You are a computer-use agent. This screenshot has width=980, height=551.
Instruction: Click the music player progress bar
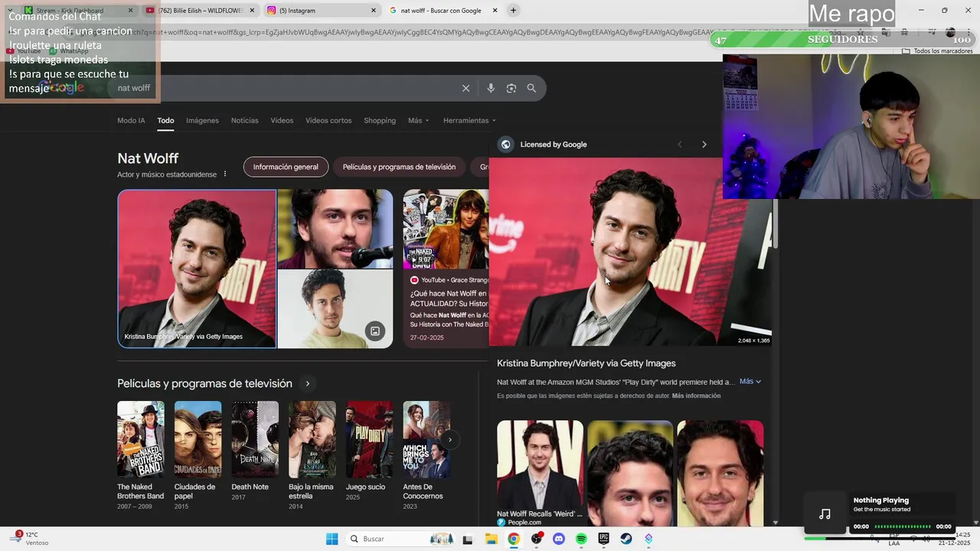point(903,527)
